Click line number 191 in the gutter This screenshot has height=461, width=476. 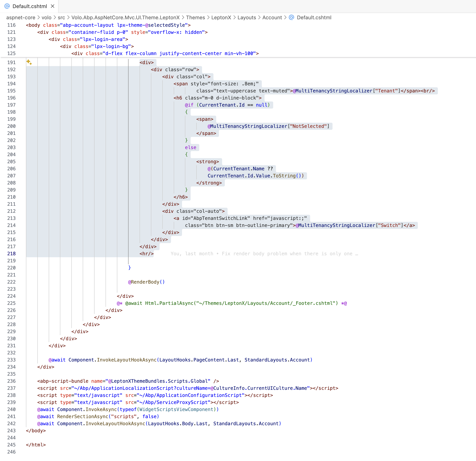[11, 63]
